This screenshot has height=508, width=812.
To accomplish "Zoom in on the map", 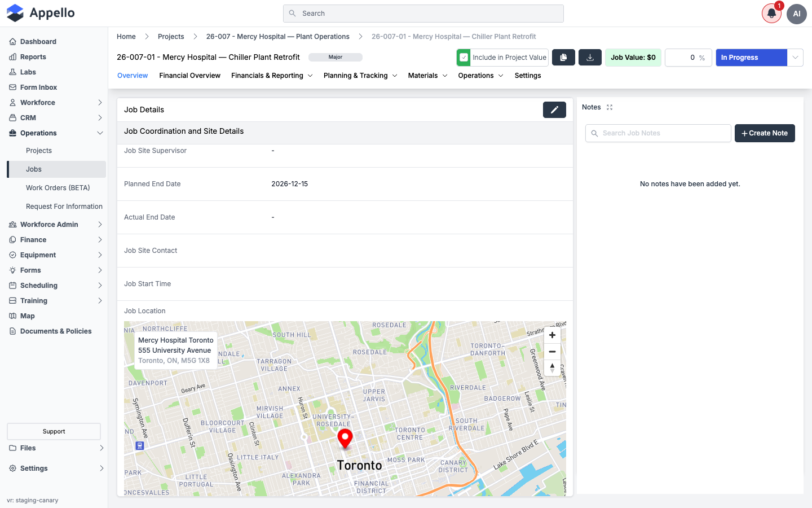I will coord(552,335).
